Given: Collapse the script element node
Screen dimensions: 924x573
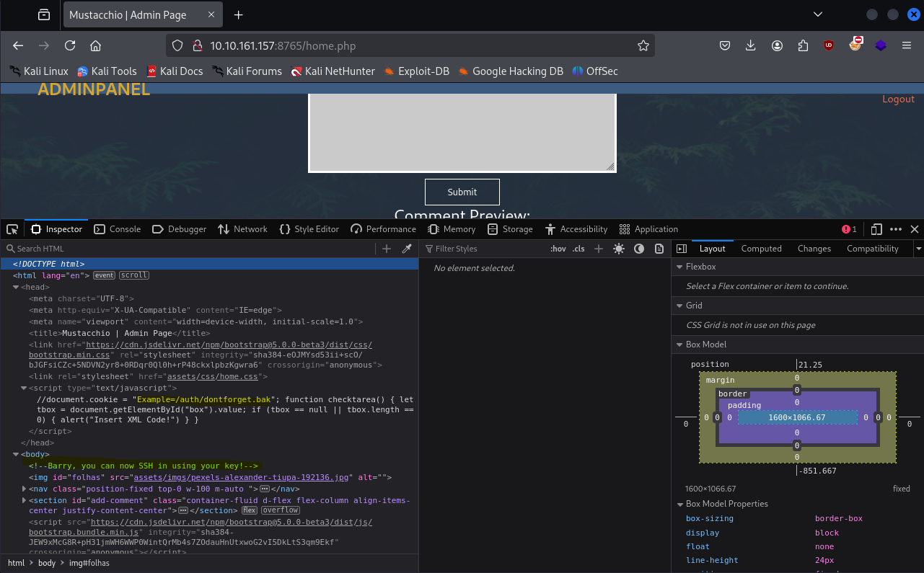Looking at the screenshot, I should [25, 388].
